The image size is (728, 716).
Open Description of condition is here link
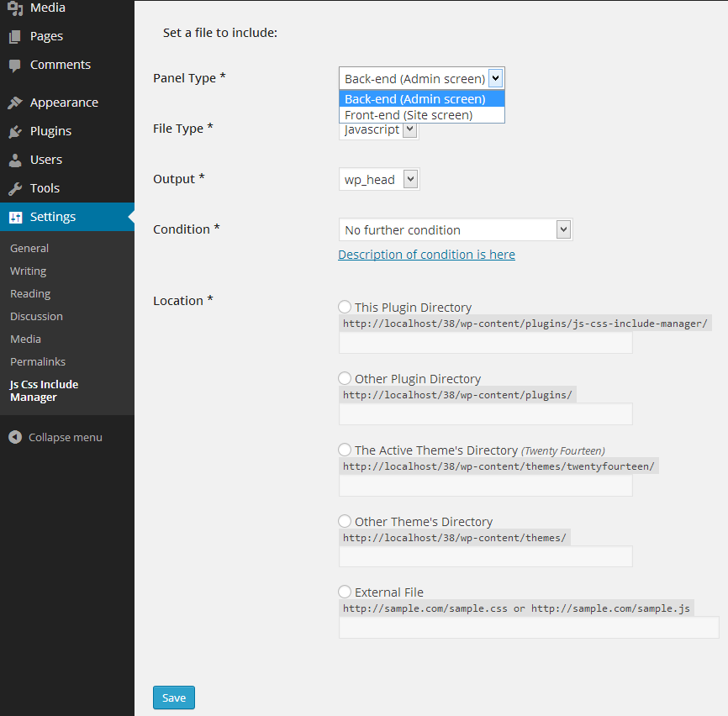point(426,255)
